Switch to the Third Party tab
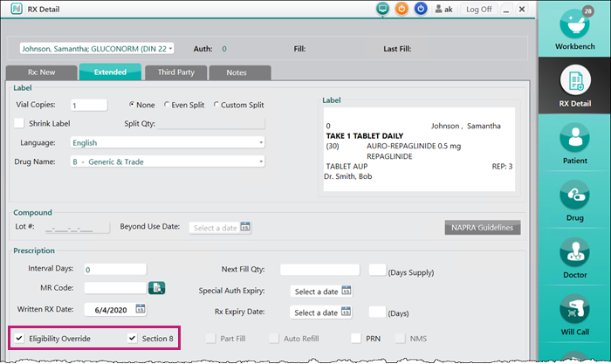Screen dimensions: 611x364 point(169,72)
